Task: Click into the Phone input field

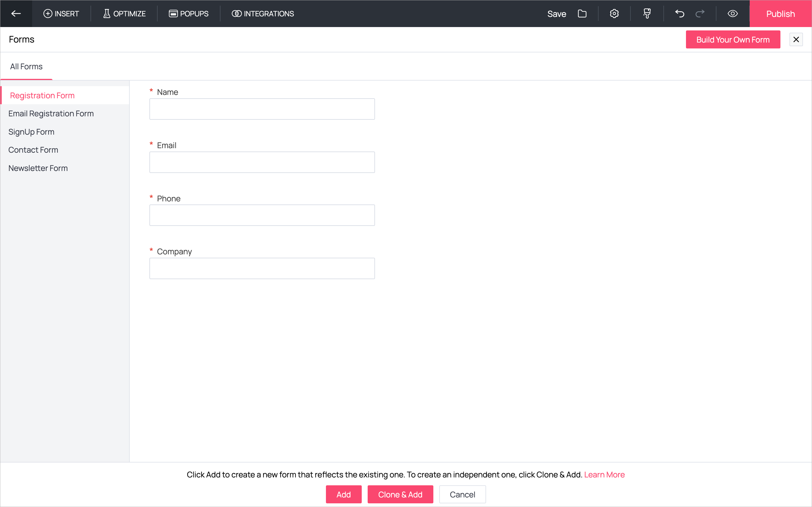Action: tap(262, 215)
